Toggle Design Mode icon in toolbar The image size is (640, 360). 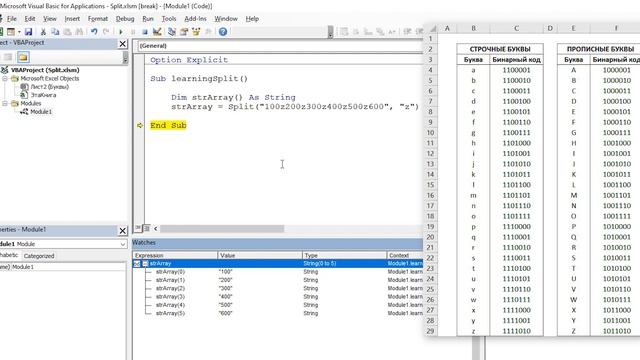(x=157, y=32)
